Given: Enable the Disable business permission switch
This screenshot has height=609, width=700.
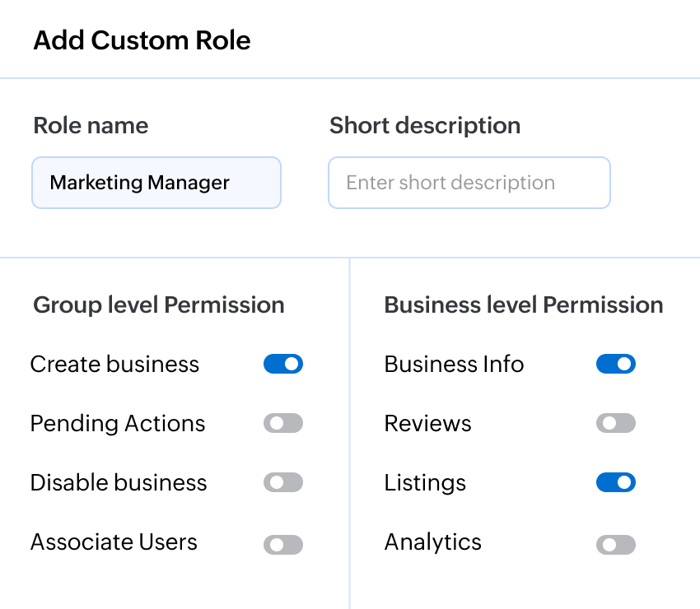Looking at the screenshot, I should click(283, 482).
